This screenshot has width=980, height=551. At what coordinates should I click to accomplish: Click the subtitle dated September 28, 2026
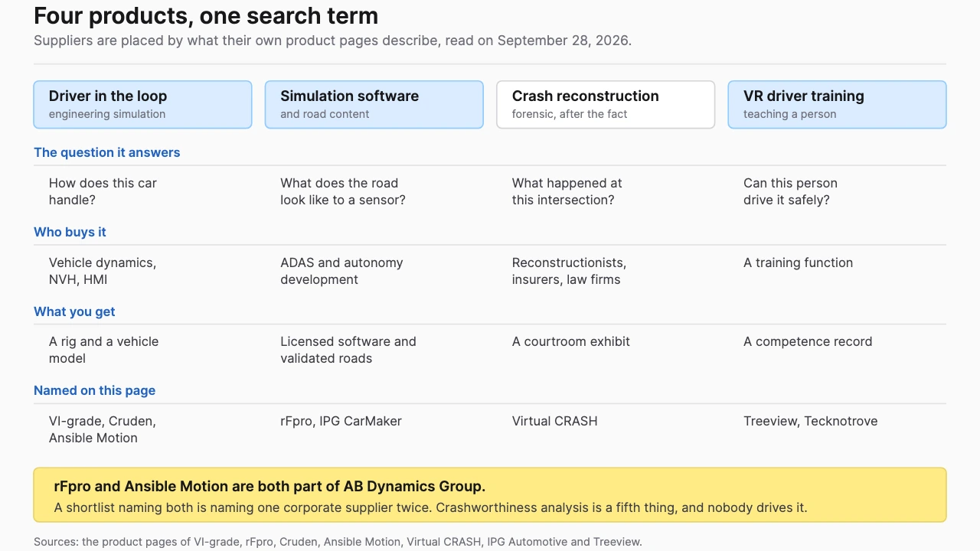click(x=332, y=41)
